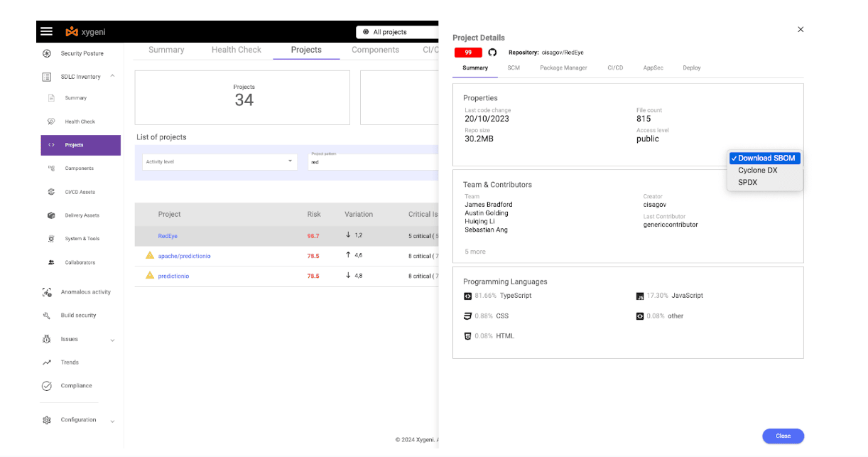Choose SPDX from the SBOM dropdown
Image resolution: width=868 pixels, height=457 pixels.
[x=748, y=183]
